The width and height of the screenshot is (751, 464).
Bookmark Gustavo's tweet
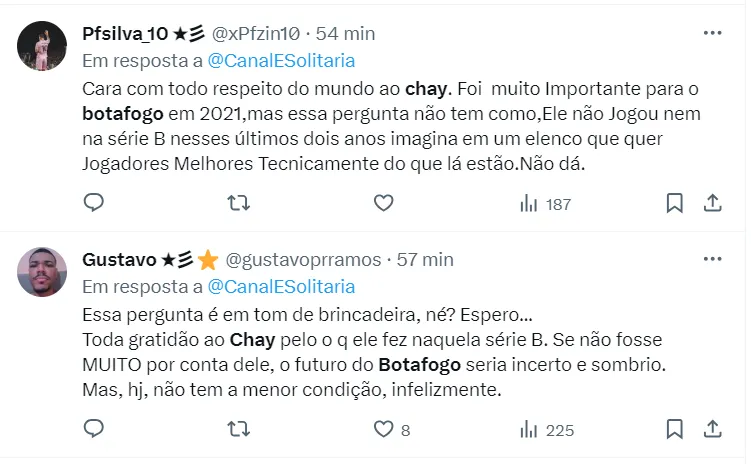pos(675,429)
